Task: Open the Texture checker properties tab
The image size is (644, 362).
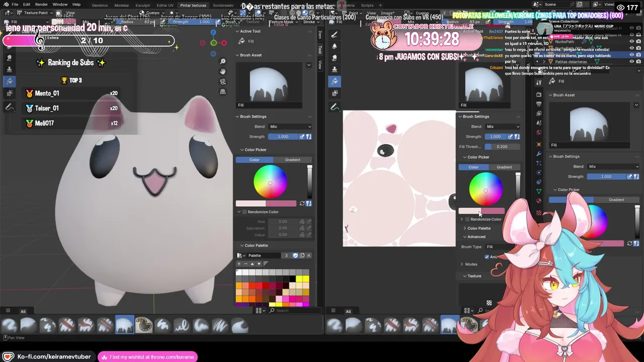Action: [539, 213]
